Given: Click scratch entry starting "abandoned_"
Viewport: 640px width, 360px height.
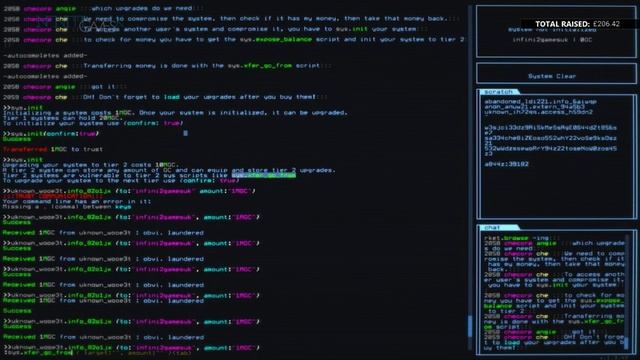Looking at the screenshot, I should 540,102.
